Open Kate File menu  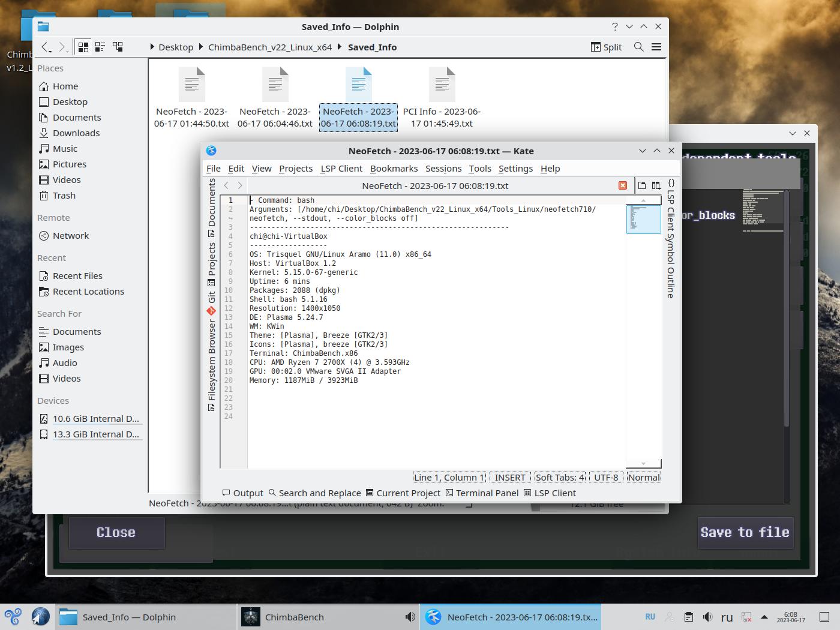pos(213,169)
